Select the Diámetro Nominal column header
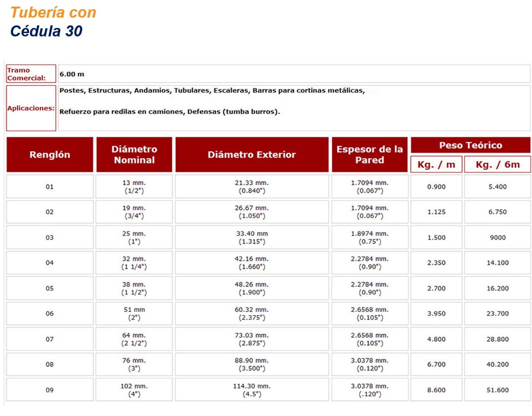Image resolution: width=532 pixels, height=416 pixels. pyautogui.click(x=134, y=154)
